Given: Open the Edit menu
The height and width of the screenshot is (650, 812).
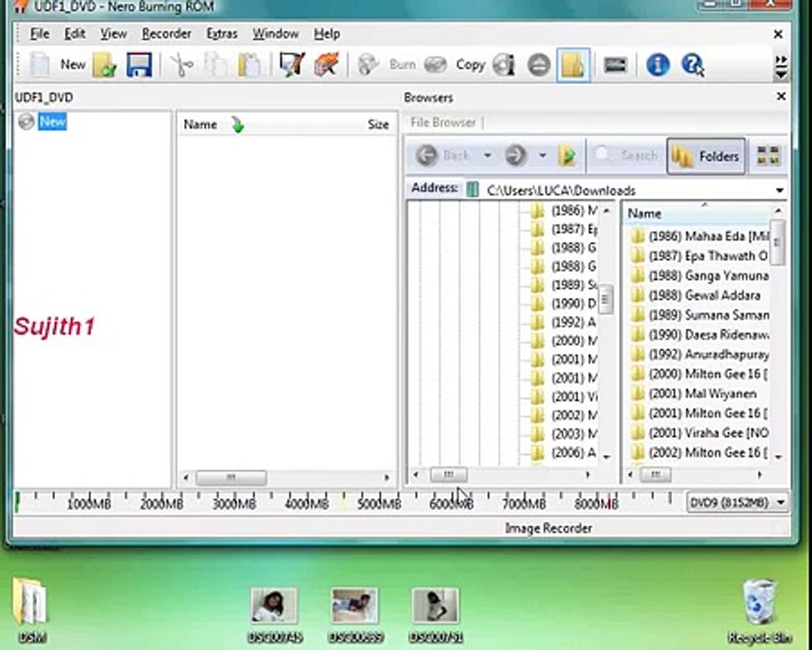Looking at the screenshot, I should [x=75, y=34].
